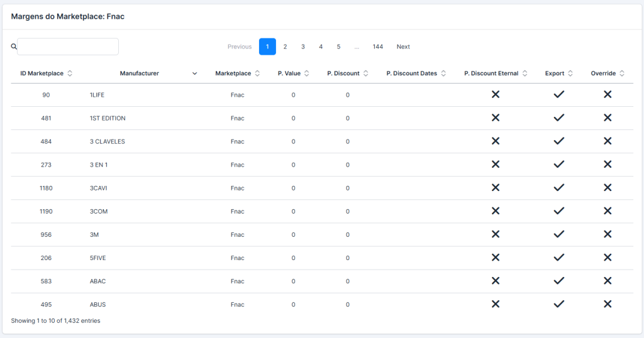Sort by P. Discount Eternal column arrows
Screen dimensions: 644x338
pyautogui.click(x=525, y=74)
